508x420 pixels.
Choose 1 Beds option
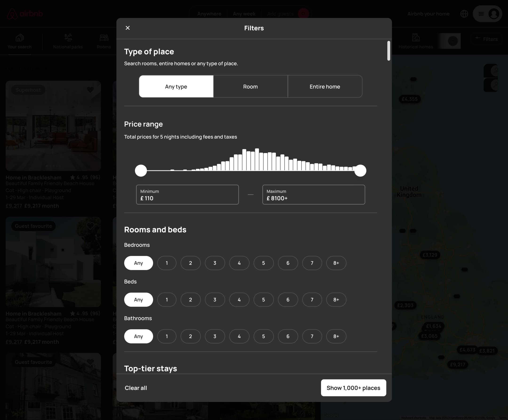167,300
